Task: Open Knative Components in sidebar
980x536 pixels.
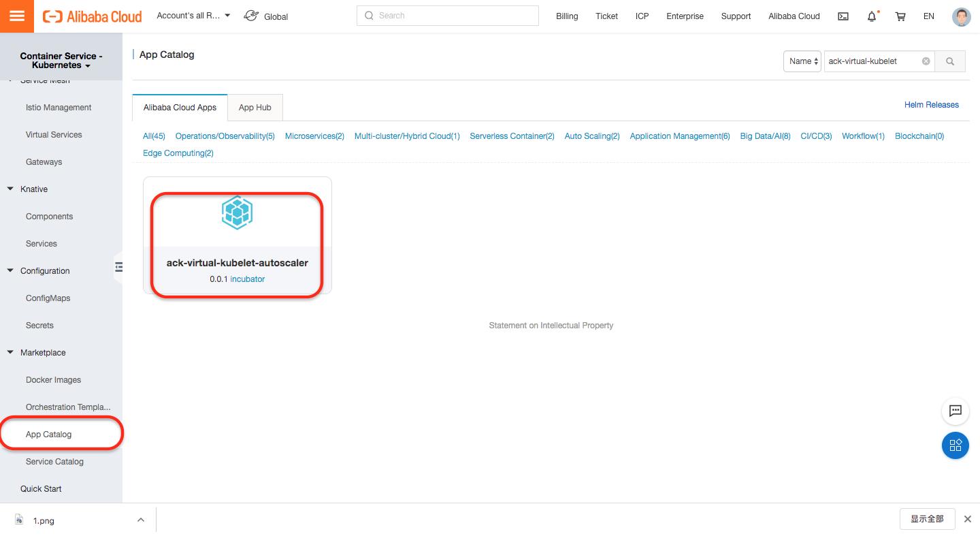Action: tap(49, 217)
